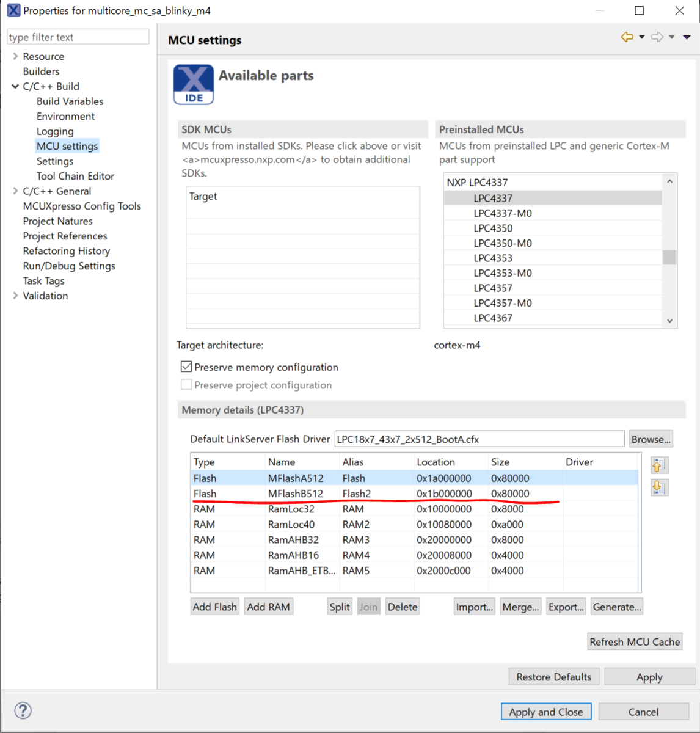Select Project References in the tree
The image size is (700, 733).
(x=65, y=236)
